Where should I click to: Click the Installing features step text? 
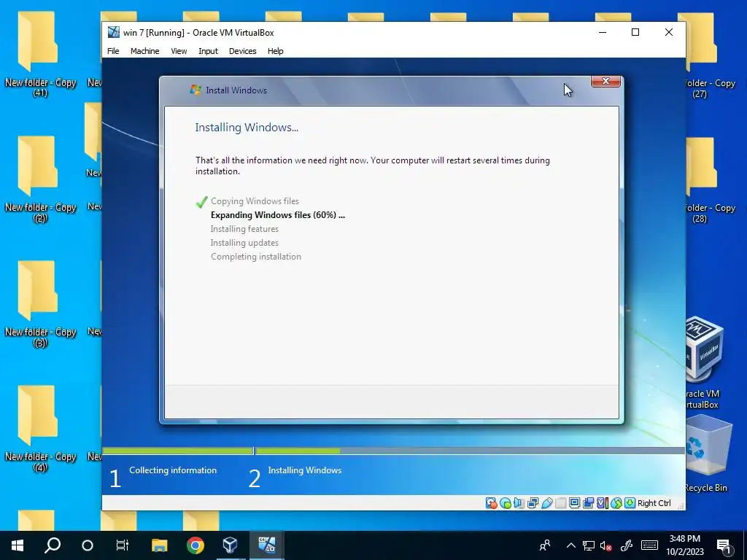tap(244, 228)
